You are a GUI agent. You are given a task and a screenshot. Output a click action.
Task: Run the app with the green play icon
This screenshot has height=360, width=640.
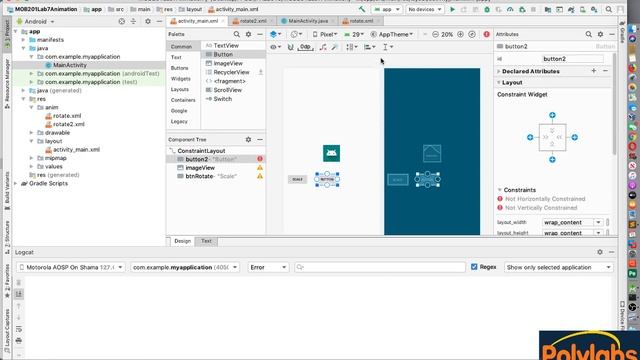(452, 9)
